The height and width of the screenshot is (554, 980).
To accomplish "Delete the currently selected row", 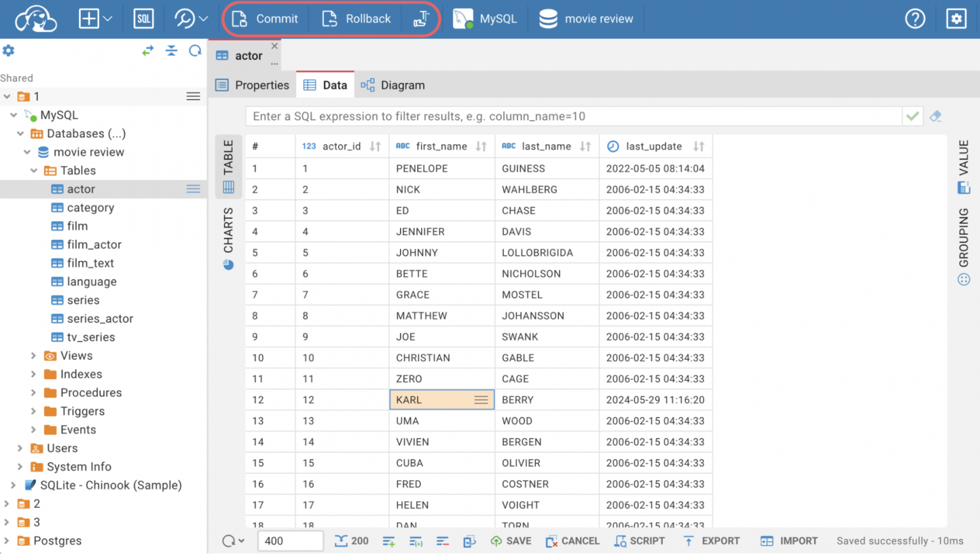I will click(x=443, y=541).
